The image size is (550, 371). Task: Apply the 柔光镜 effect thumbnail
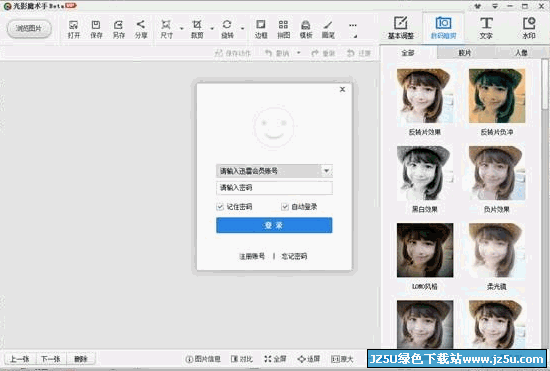(x=497, y=250)
